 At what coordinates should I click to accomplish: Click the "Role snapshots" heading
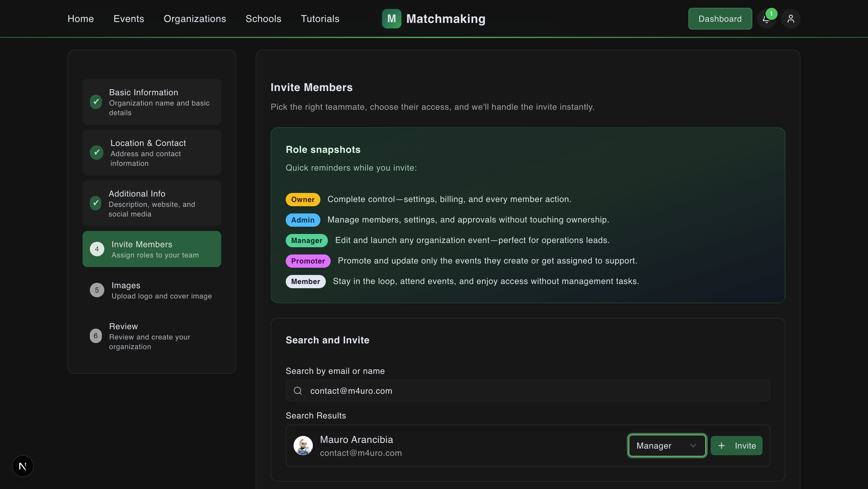tap(323, 150)
